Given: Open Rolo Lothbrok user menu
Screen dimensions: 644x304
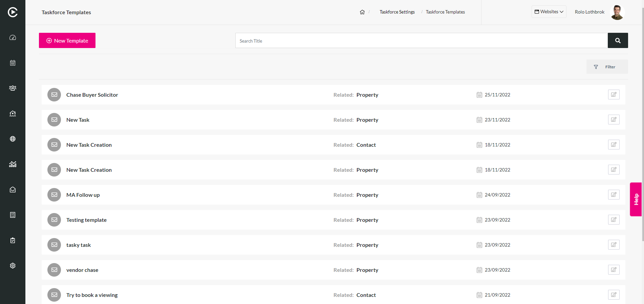Looking at the screenshot, I should pos(589,12).
